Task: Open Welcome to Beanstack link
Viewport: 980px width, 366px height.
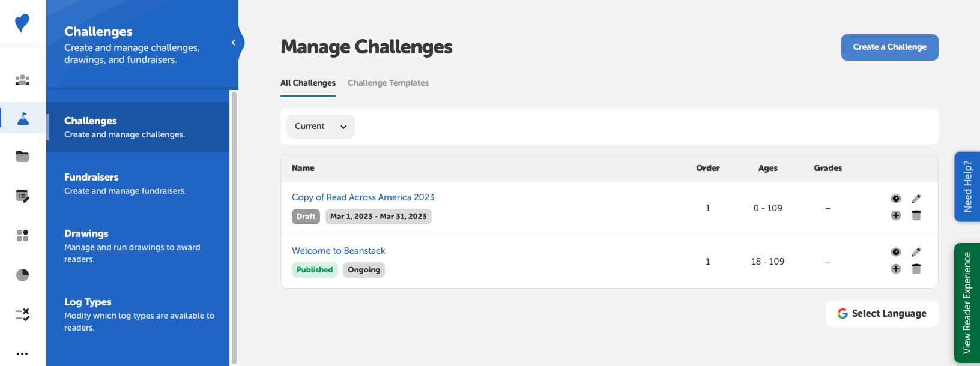Action: tap(339, 251)
